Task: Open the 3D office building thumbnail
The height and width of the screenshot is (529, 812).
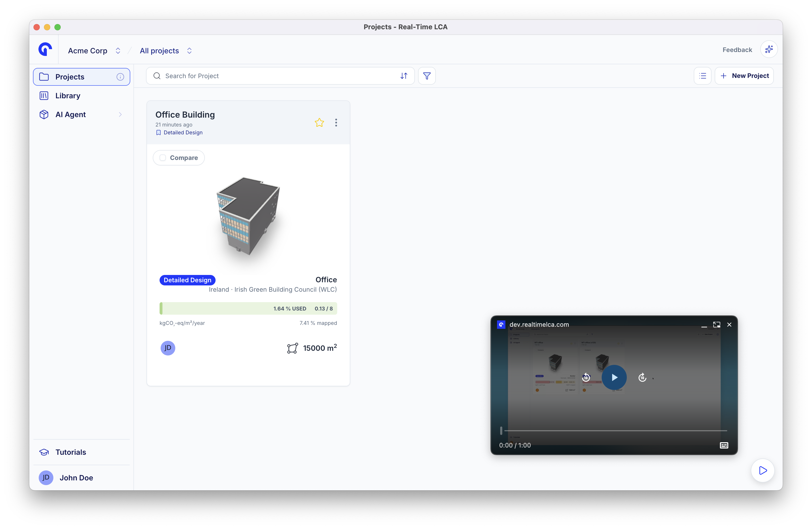Action: pos(248,216)
